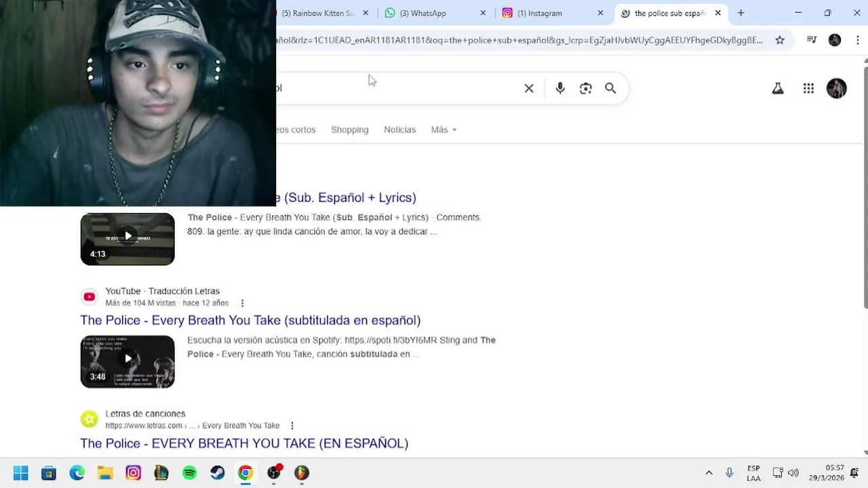Open Chrome media controls icon

811,40
